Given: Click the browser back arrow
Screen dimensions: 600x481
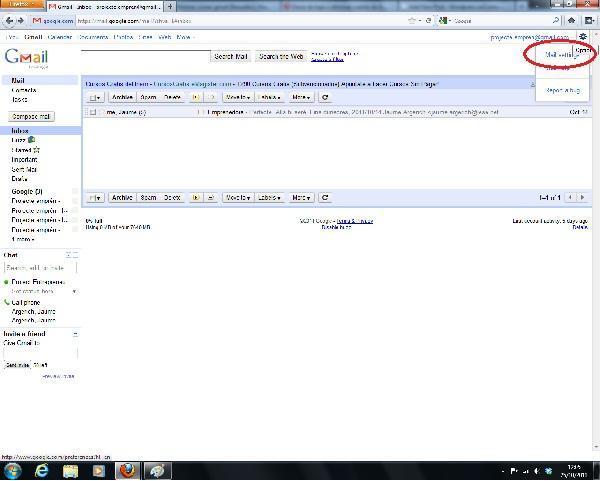Looking at the screenshot, I should click(11, 20).
